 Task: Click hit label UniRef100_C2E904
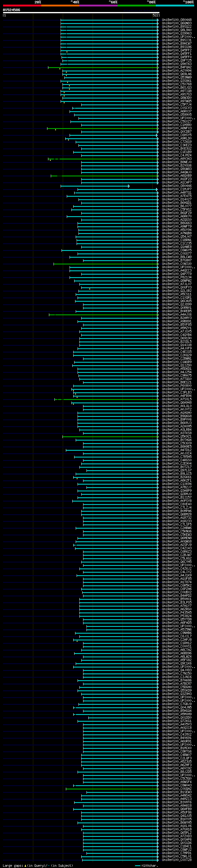click(177, 464)
